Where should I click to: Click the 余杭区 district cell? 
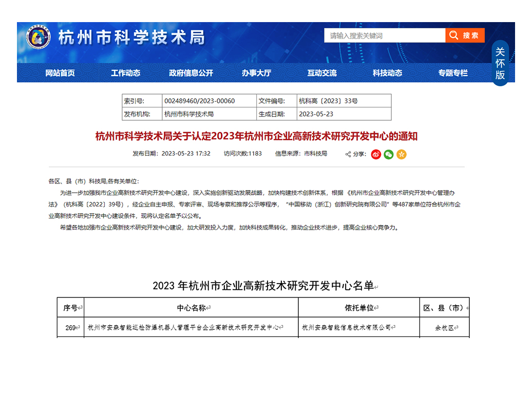(x=445, y=327)
